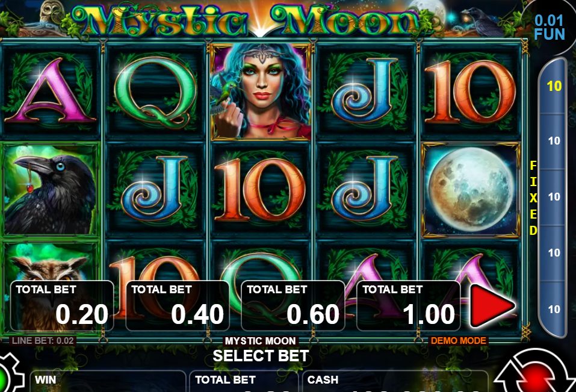Select the 0.20 total bet option
The image size is (576, 392).
[x=62, y=306]
